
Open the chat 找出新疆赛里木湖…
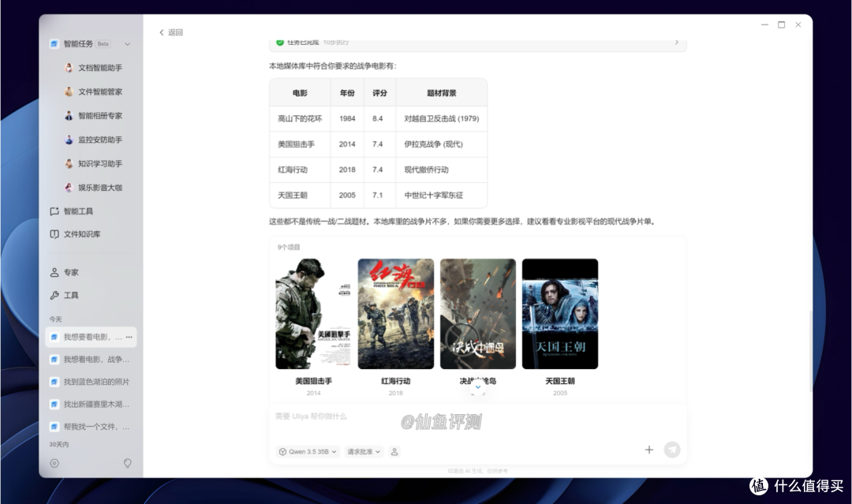pyautogui.click(x=91, y=404)
